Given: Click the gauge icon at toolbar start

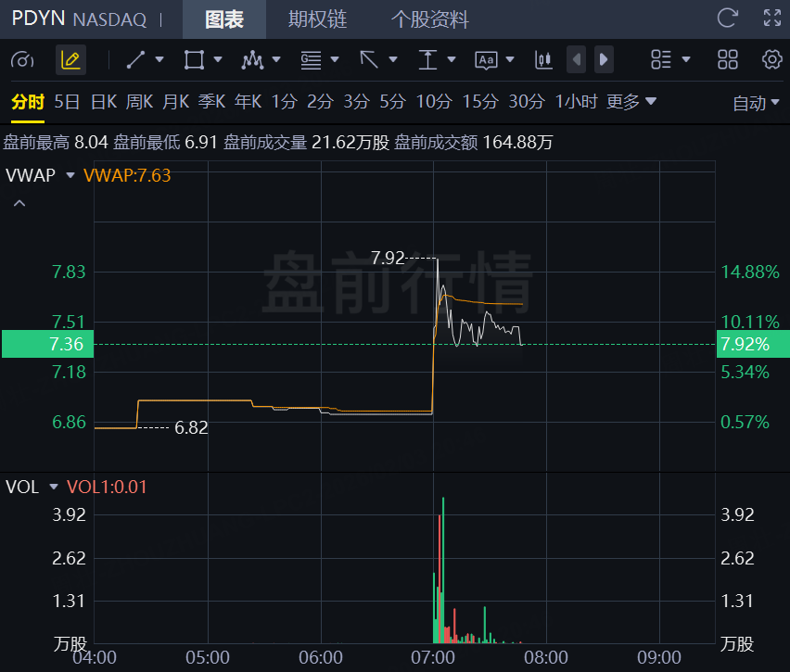Looking at the screenshot, I should coord(22,60).
